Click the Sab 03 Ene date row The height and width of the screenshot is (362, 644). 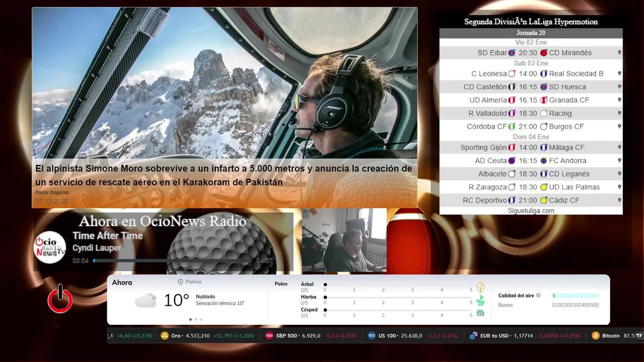(531, 63)
